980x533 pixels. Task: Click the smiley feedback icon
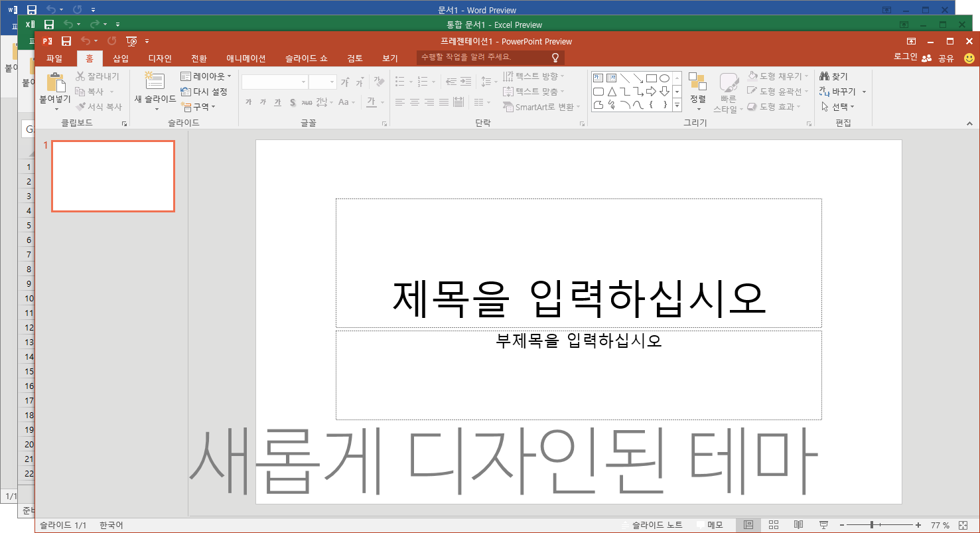969,58
